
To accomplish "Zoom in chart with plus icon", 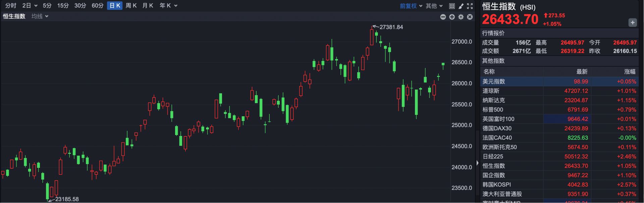I will tap(452, 17).
